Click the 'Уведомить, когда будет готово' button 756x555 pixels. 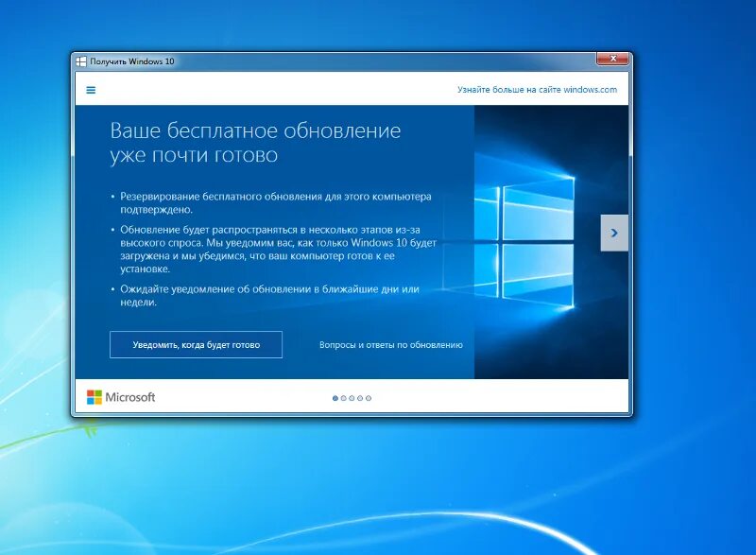tap(196, 345)
